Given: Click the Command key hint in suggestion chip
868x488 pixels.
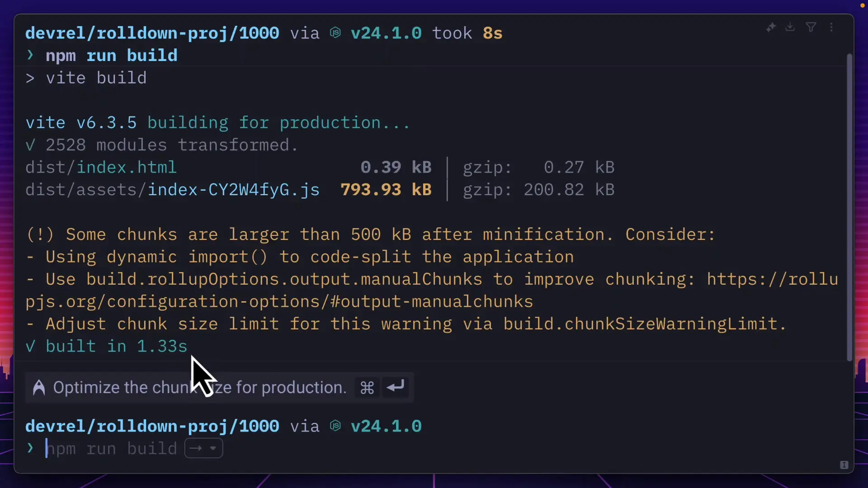Looking at the screenshot, I should coord(367,388).
